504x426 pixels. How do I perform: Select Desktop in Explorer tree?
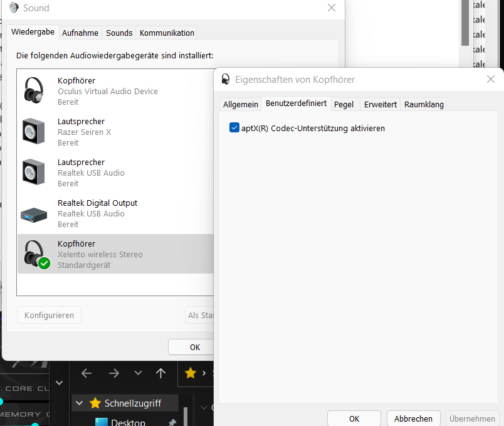coord(128,422)
